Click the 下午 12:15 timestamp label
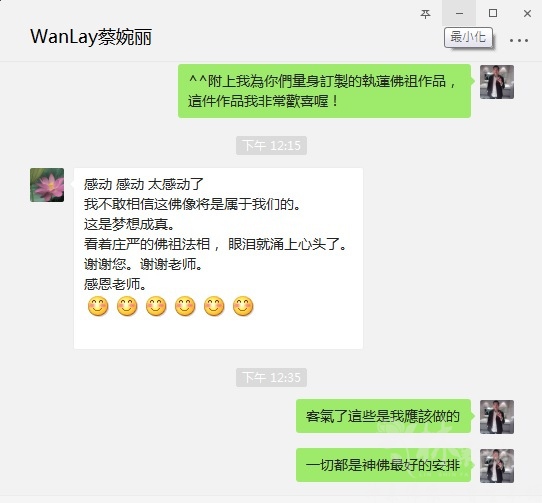This screenshot has height=503, width=542. [271, 146]
